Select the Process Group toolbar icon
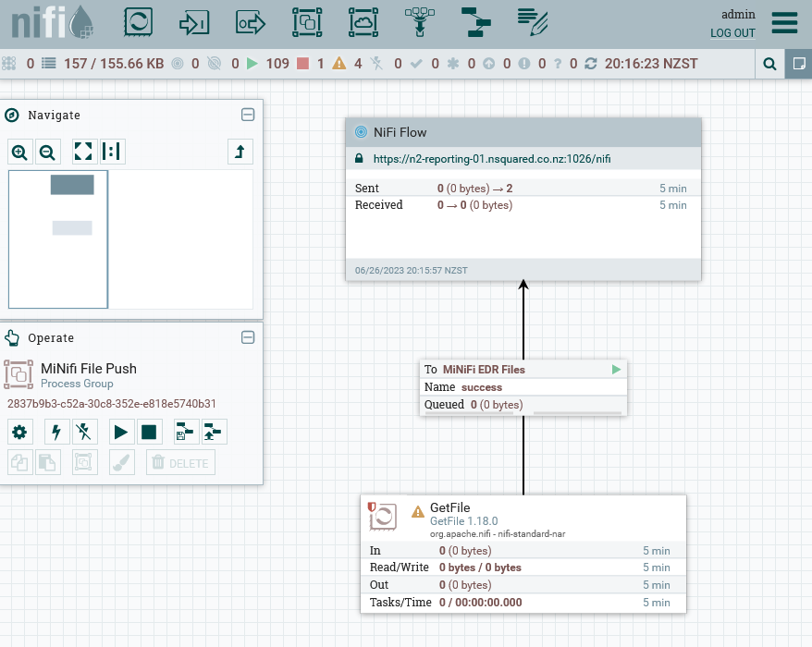 point(306,22)
